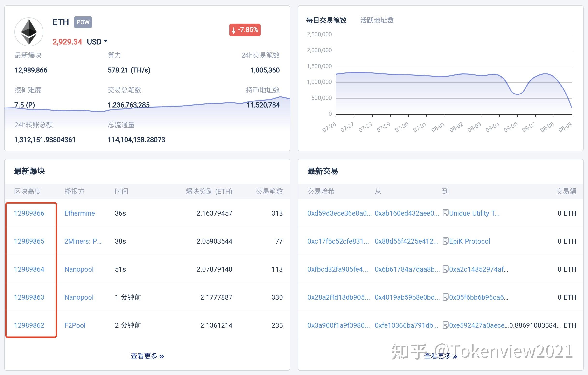Click 24h transaction count 1,005,360
Screen dimensions: 588x375
(265, 70)
